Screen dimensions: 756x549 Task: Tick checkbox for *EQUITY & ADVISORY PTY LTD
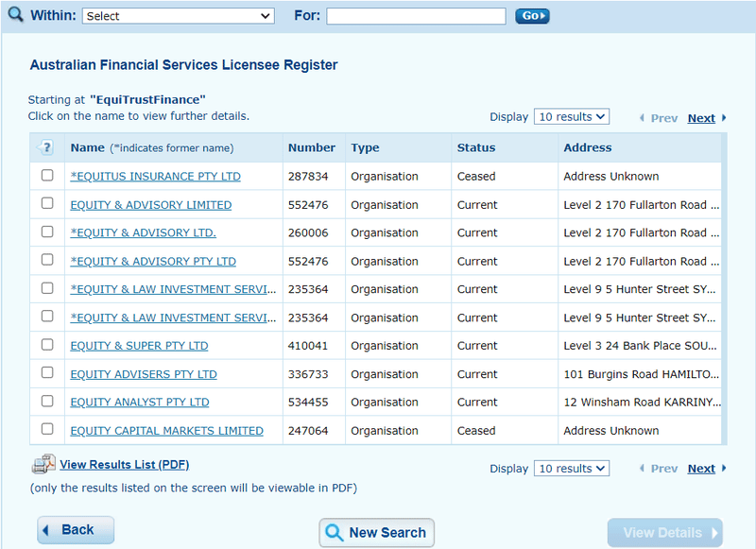click(47, 259)
